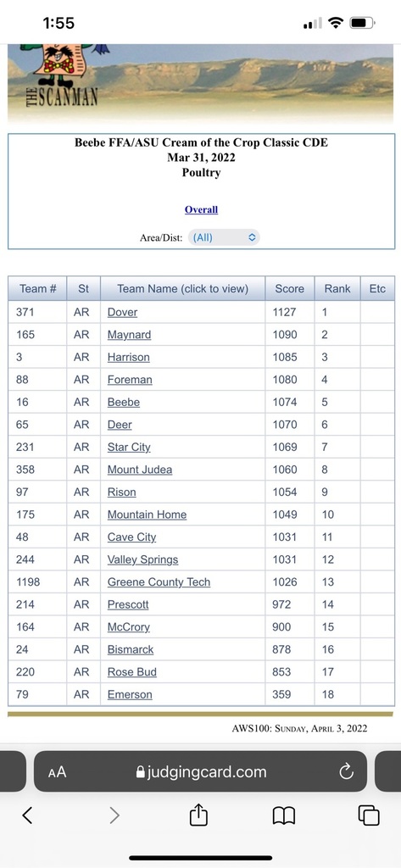Click the Overall link
Viewport: 401px width, 868px height.
click(201, 210)
